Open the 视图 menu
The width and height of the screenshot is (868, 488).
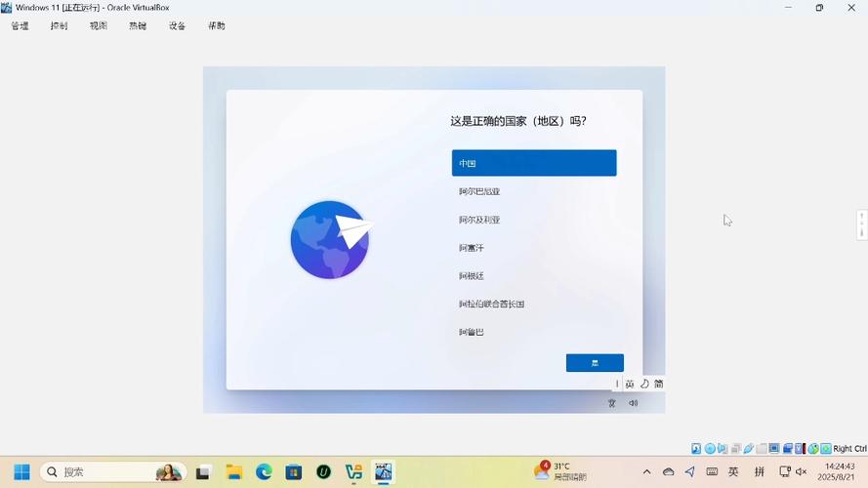(x=99, y=25)
